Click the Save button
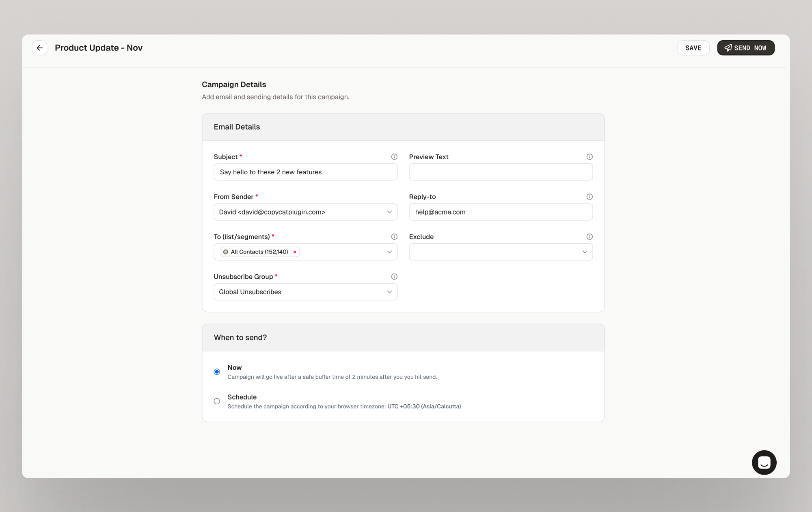This screenshot has width=812, height=512. coord(693,48)
